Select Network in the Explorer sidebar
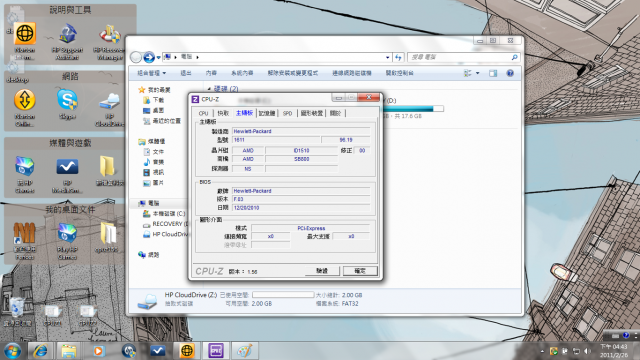640x360 pixels. [149, 255]
